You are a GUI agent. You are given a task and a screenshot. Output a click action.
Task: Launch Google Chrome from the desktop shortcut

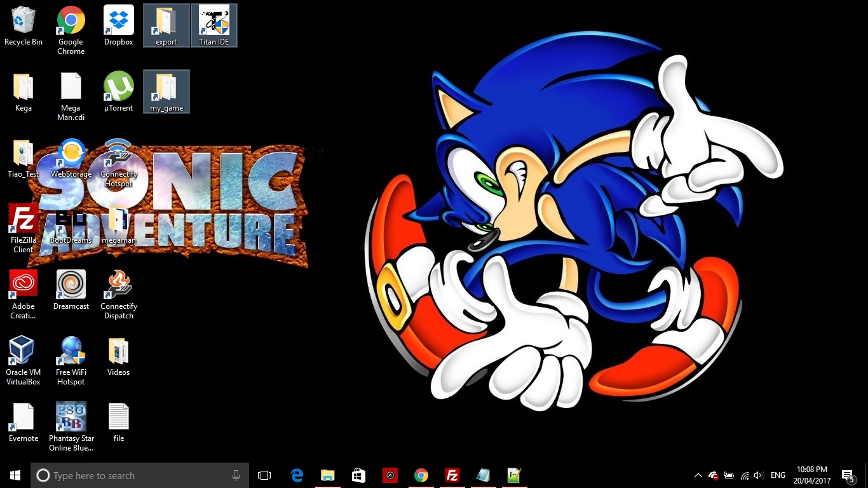pyautogui.click(x=71, y=30)
